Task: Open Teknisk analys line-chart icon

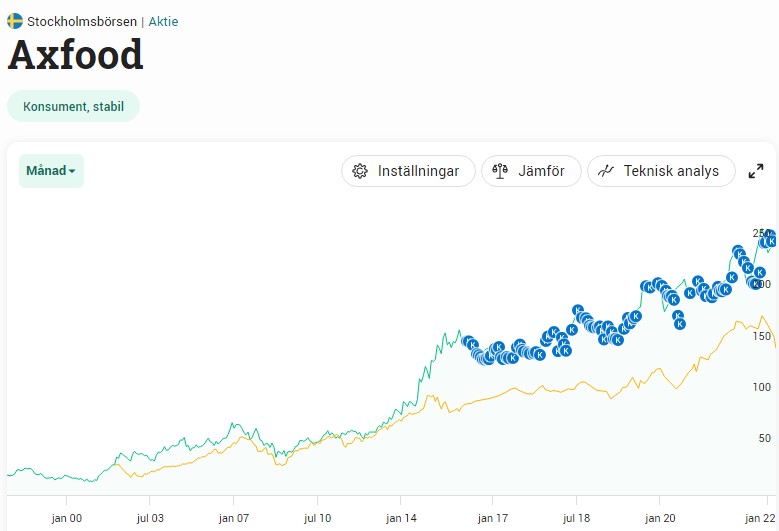Action: click(x=606, y=171)
